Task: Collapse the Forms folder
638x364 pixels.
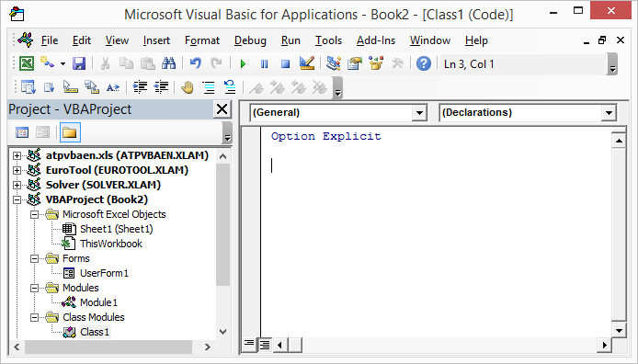Action: pos(35,258)
